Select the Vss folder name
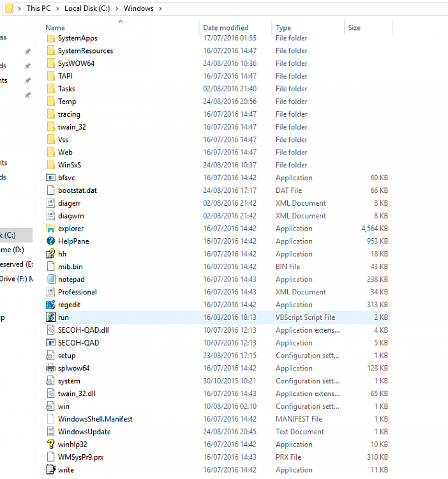The image size is (448, 479). (x=63, y=140)
